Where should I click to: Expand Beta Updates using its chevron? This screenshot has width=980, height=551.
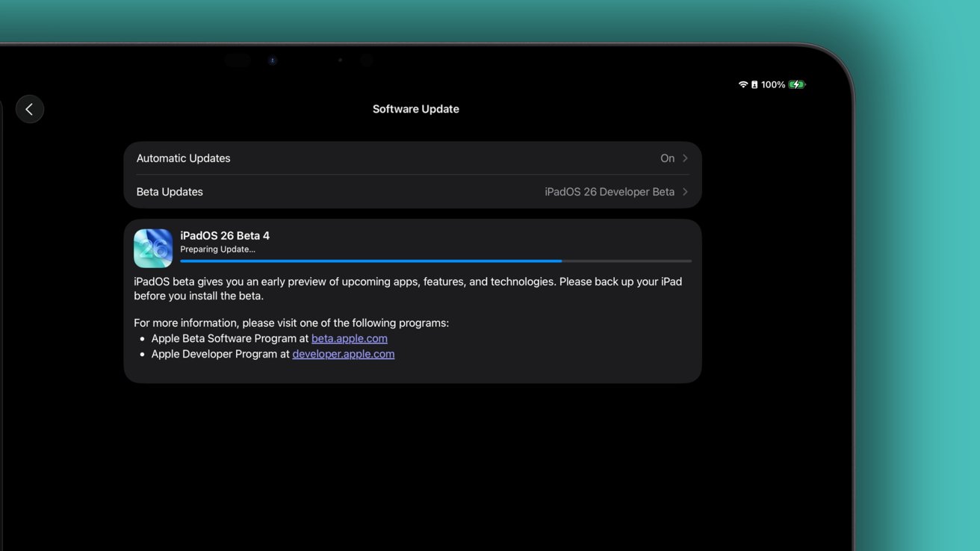[685, 192]
